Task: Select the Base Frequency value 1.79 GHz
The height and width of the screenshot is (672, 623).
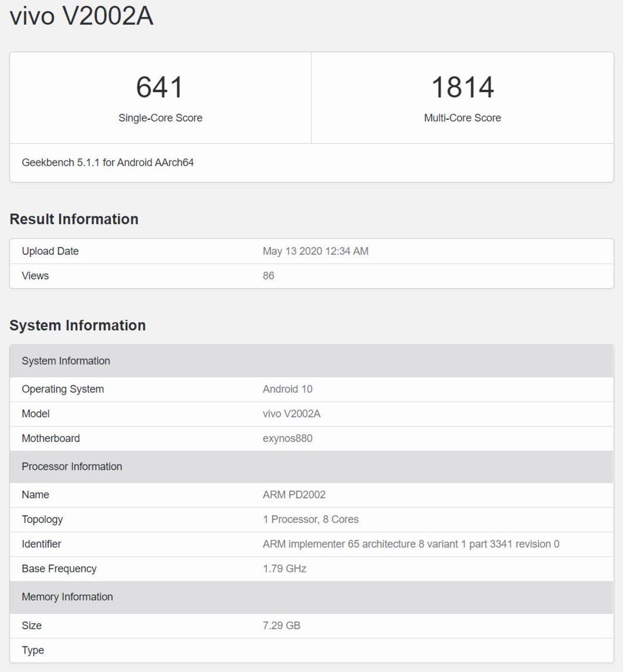Action: [x=283, y=569]
